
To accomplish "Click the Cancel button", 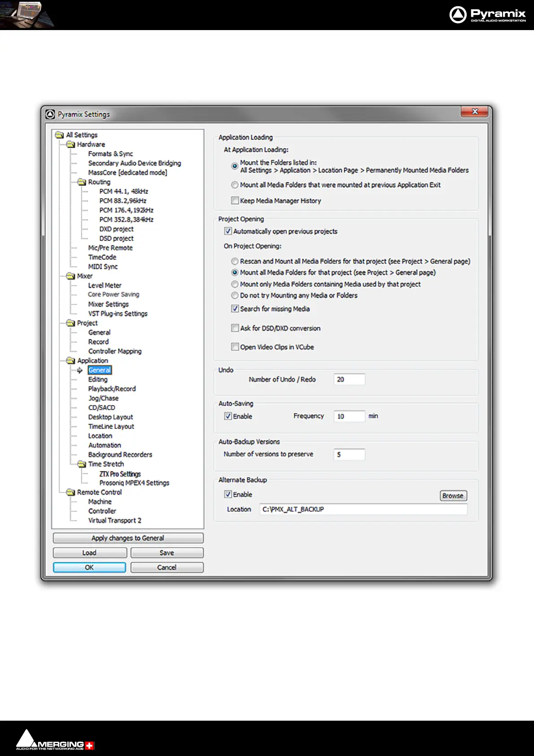I will click(x=167, y=567).
